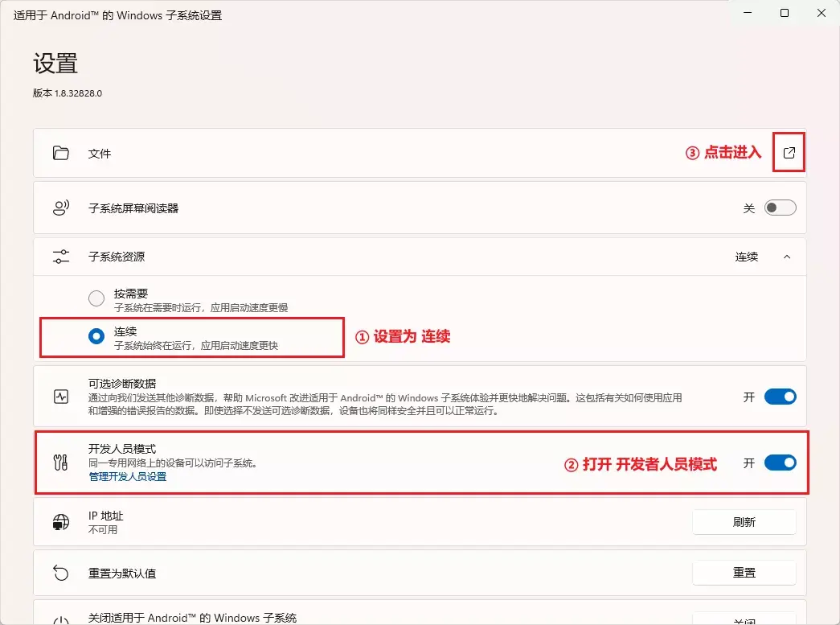Click the 文件 row label
This screenshot has height=625, width=840.
[x=100, y=154]
